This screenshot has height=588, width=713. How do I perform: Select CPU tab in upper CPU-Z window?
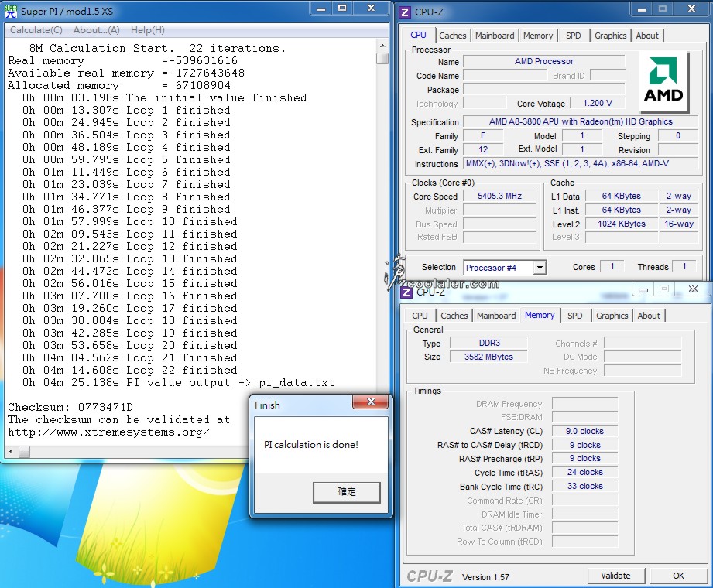tap(418, 35)
